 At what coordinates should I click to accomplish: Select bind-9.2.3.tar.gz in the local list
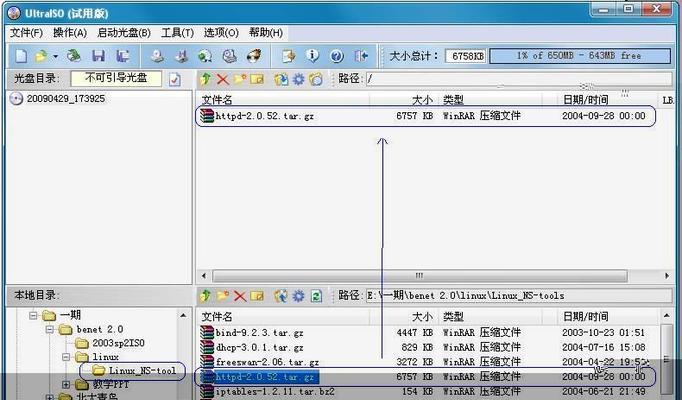click(259, 333)
